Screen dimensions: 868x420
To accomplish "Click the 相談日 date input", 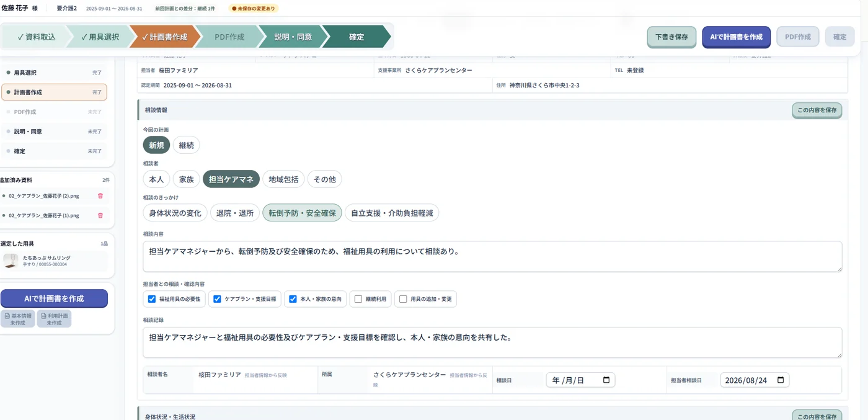I will (x=580, y=380).
